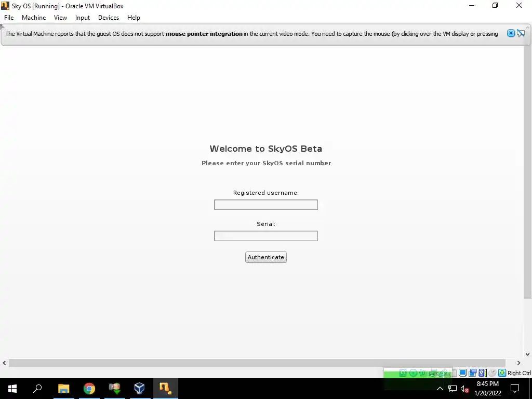Image resolution: width=532 pixels, height=399 pixels.
Task: Open Windows taskbar search
Action: tap(37, 389)
